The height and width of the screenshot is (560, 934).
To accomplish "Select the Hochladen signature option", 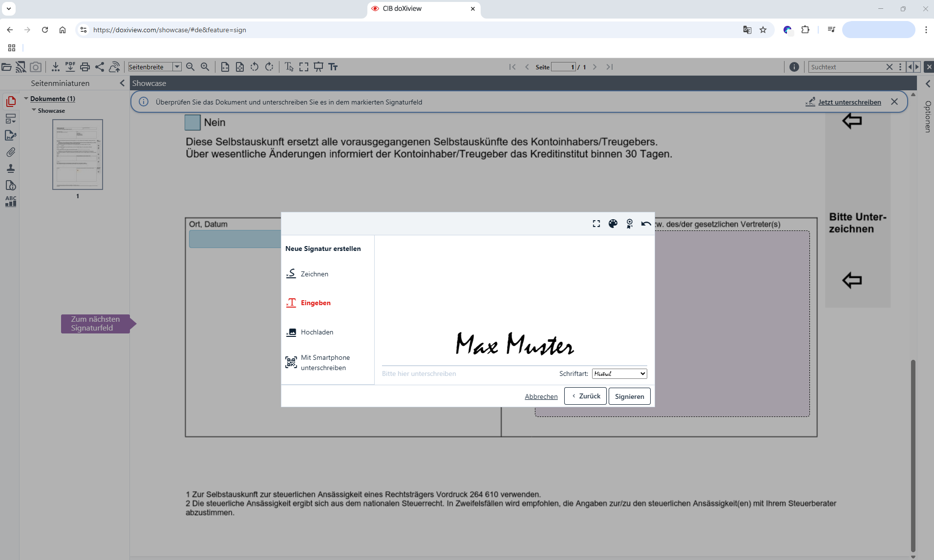I will click(317, 332).
